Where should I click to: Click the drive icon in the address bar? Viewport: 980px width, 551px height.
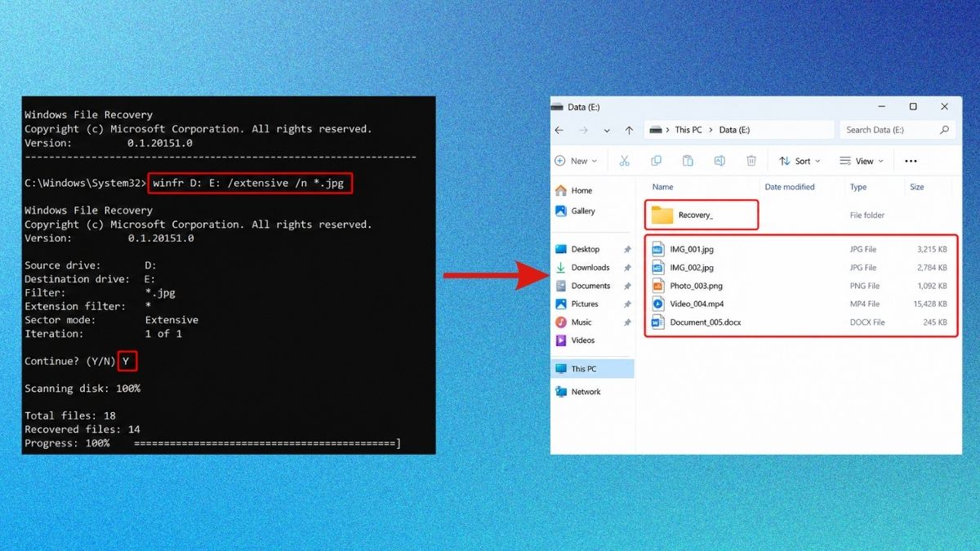(x=655, y=130)
